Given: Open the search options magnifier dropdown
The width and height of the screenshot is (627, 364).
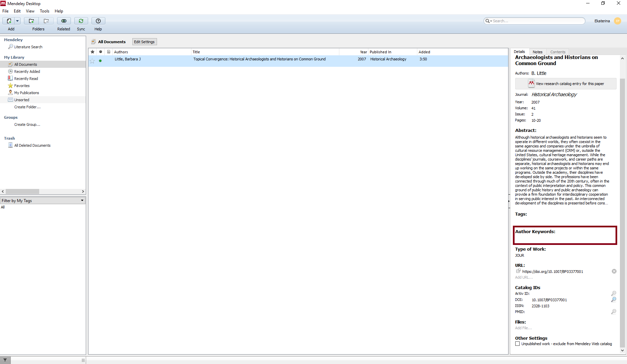Looking at the screenshot, I should [488, 21].
